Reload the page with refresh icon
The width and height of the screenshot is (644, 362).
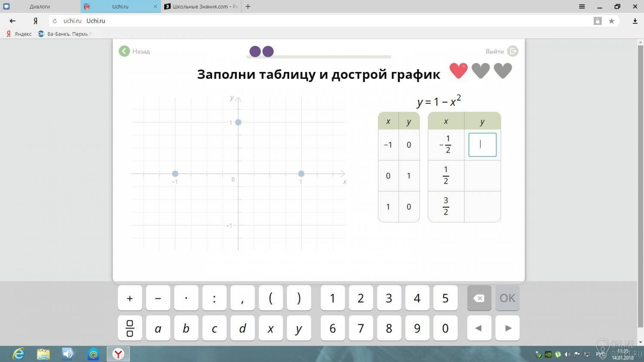click(55, 21)
